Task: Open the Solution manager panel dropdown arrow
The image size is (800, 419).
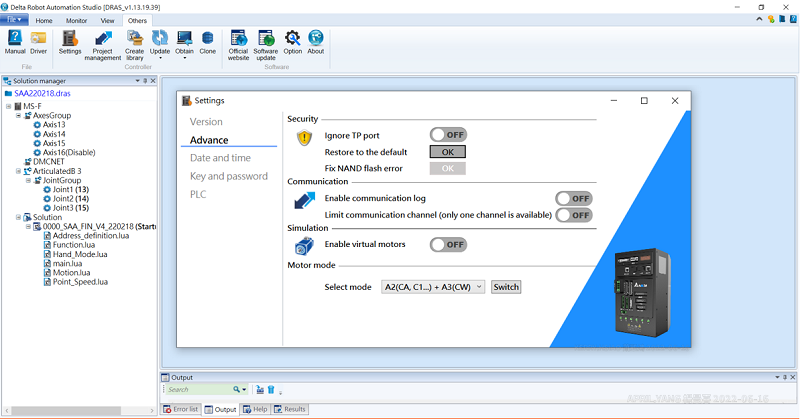Action: [137, 81]
